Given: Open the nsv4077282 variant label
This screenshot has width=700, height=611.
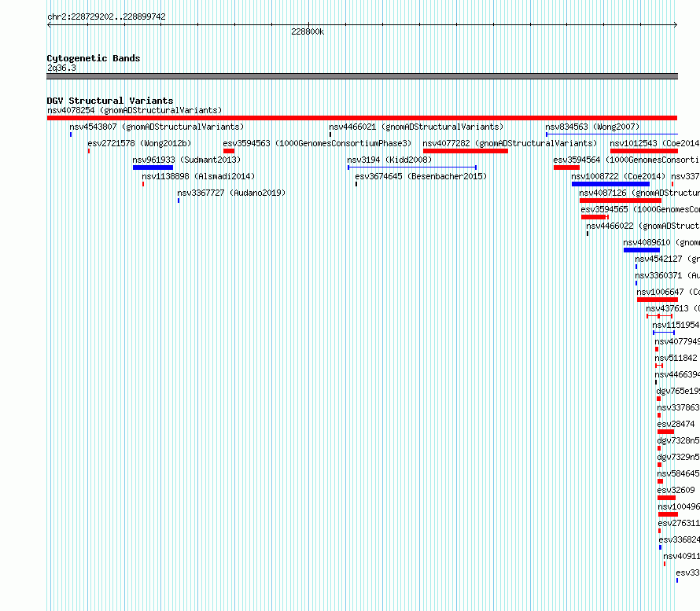Looking at the screenshot, I should pos(510,143).
